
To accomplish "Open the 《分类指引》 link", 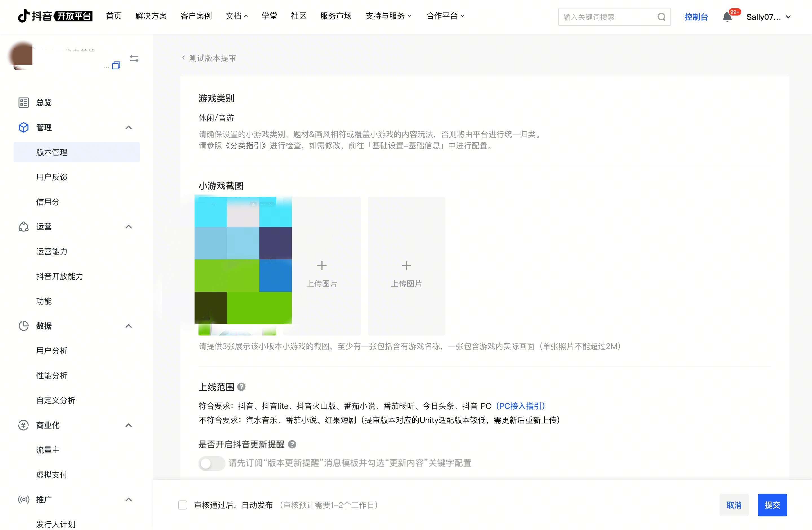I will (x=246, y=146).
